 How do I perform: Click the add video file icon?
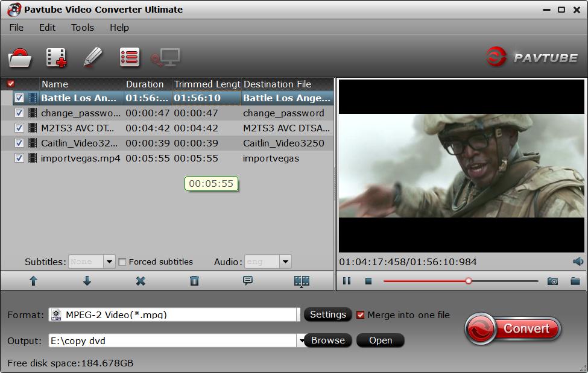56,58
